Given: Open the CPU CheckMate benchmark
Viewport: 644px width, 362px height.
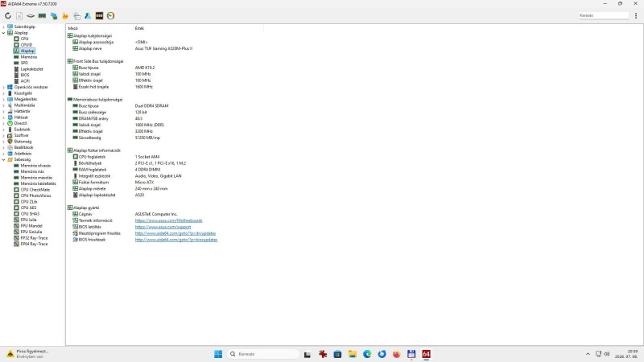Looking at the screenshot, I should pos(35,190).
